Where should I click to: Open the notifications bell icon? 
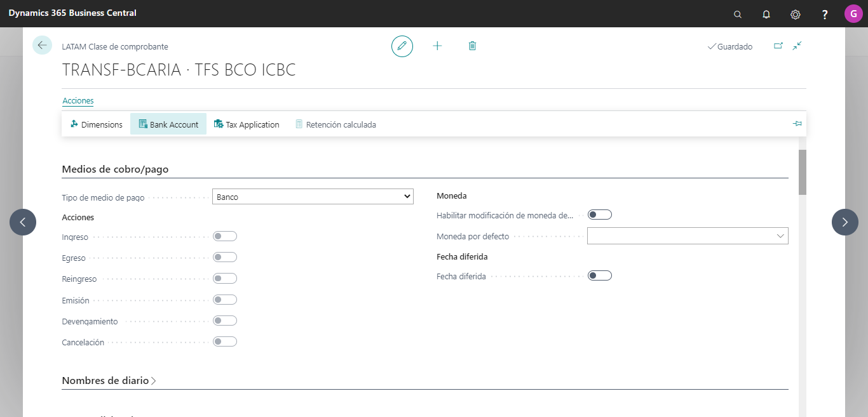pos(766,14)
